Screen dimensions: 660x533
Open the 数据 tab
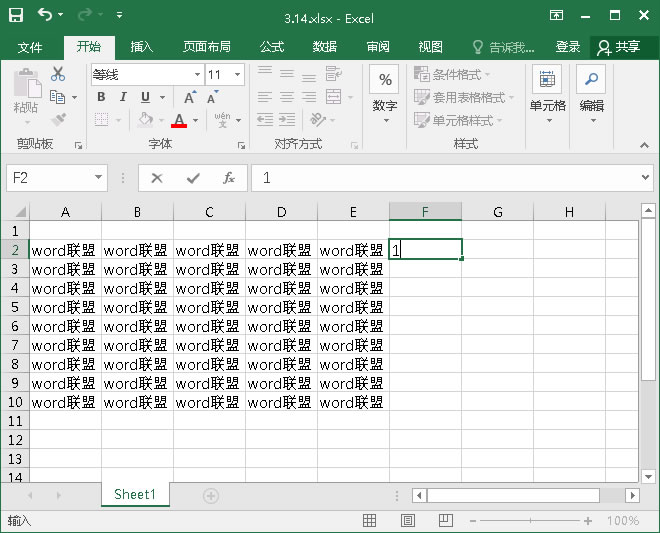pyautogui.click(x=325, y=47)
